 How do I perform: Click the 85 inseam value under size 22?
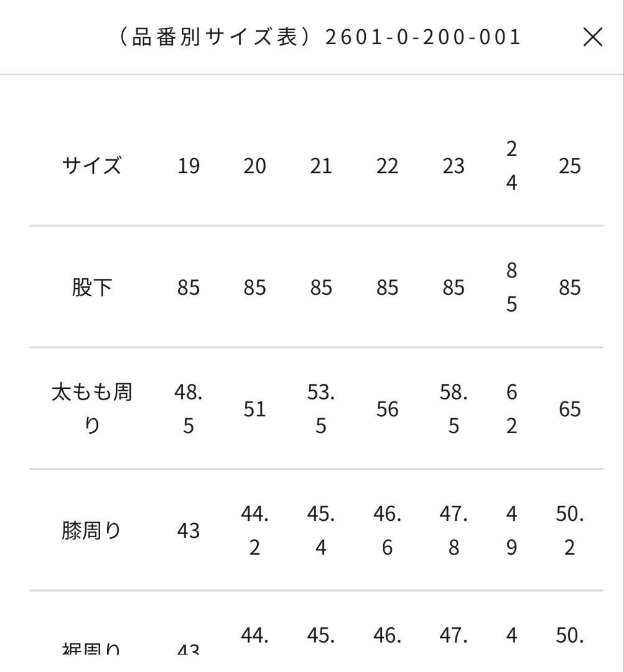click(x=387, y=287)
